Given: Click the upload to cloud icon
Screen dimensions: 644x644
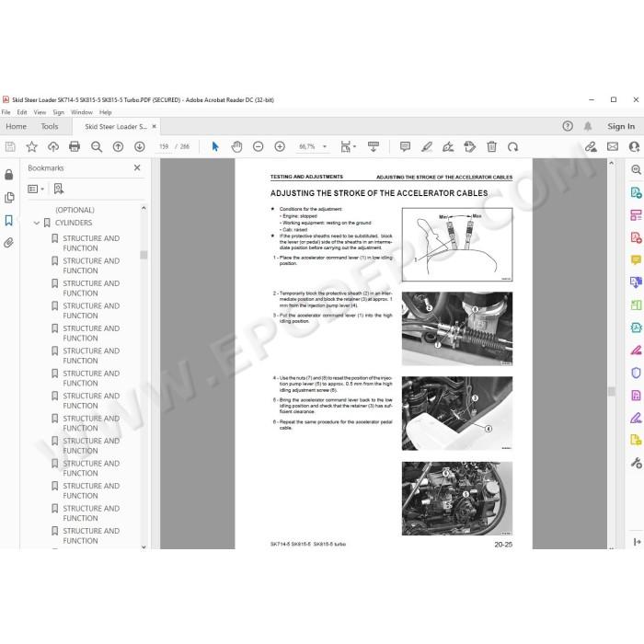Looking at the screenshot, I should [x=53, y=146].
